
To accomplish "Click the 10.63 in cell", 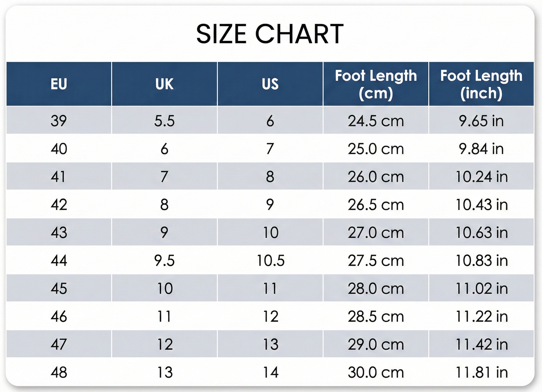I will 481,232.
